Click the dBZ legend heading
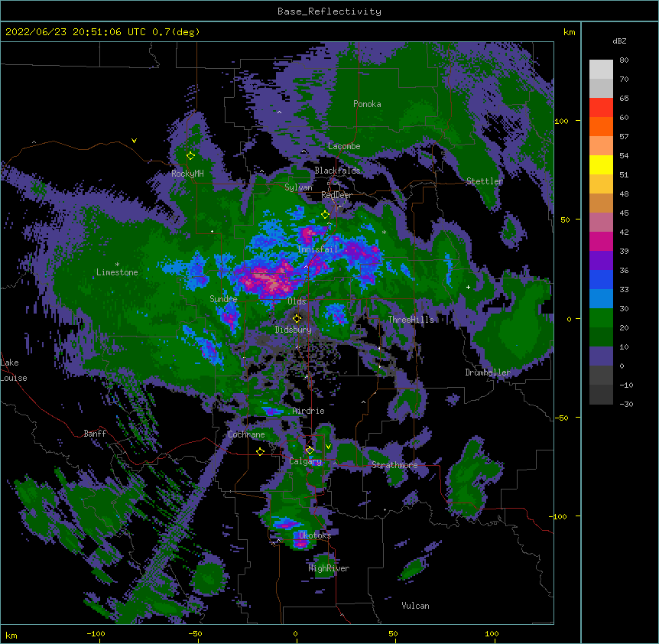659x644 pixels. 619,41
